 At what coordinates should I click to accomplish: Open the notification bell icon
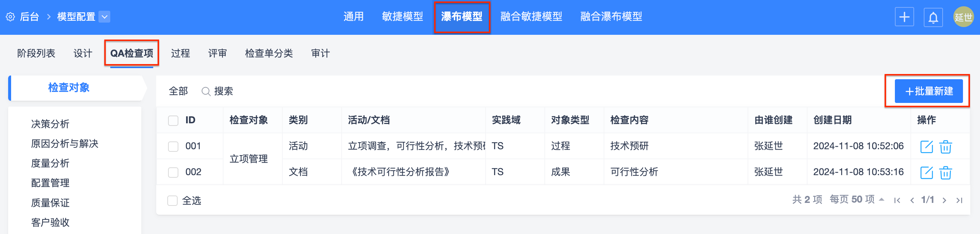point(933,17)
